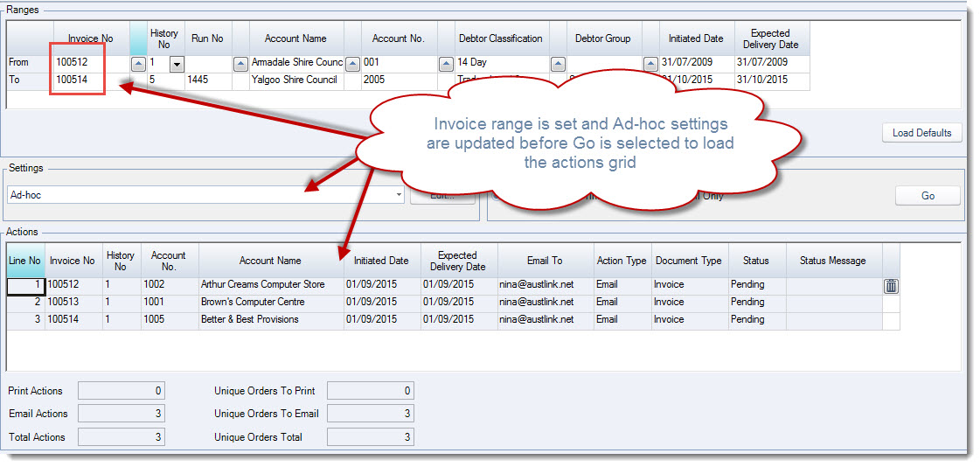980x467 pixels.
Task: Open lookup button beside From Debtor Group
Action: (650, 63)
